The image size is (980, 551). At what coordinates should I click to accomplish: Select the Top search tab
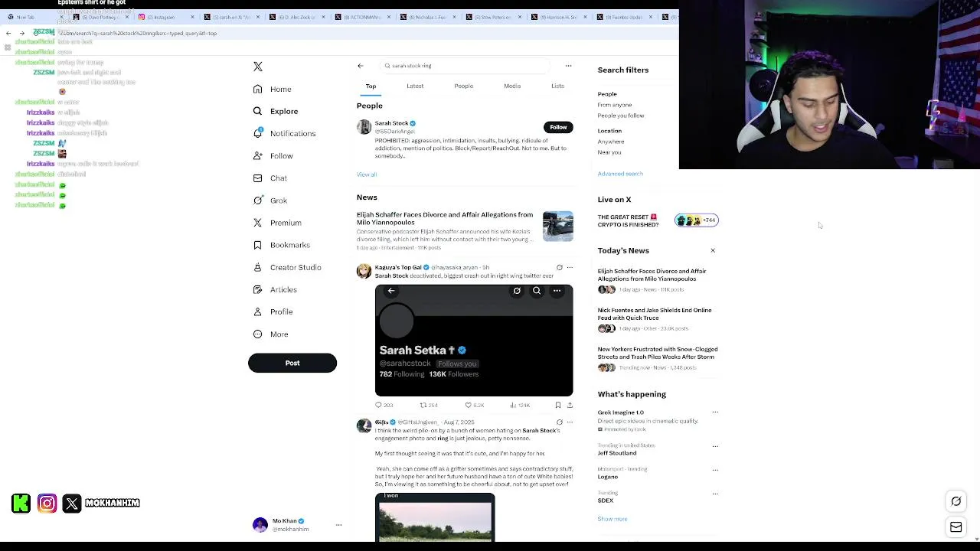[371, 86]
